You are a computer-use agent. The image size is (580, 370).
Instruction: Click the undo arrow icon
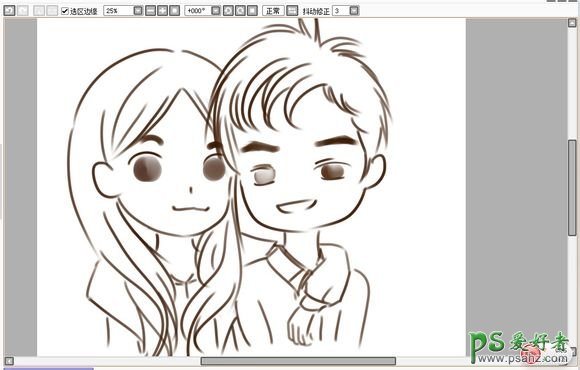point(9,10)
